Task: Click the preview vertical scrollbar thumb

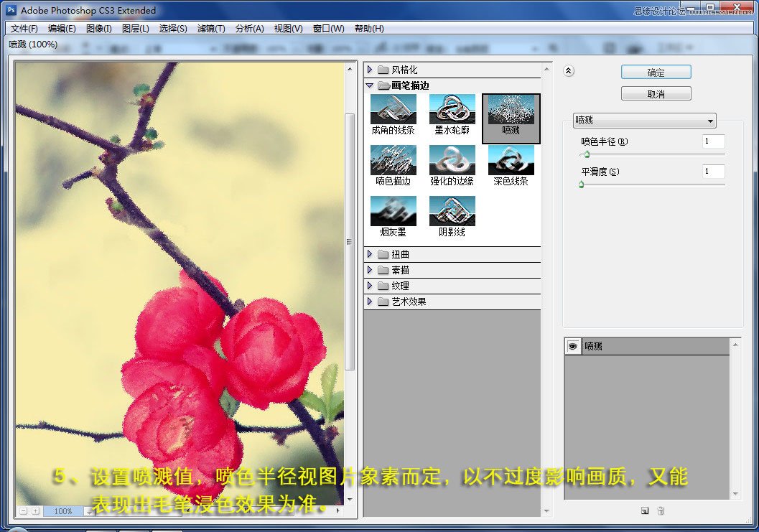Action: (350, 242)
